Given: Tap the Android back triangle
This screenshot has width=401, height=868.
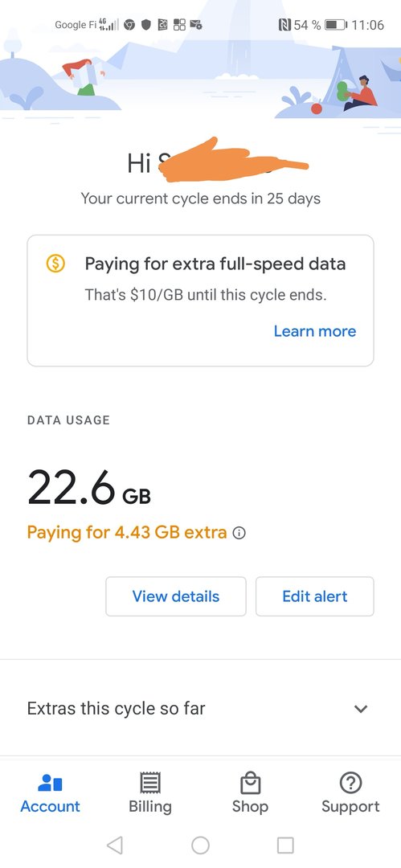Looking at the screenshot, I should click(x=115, y=845).
